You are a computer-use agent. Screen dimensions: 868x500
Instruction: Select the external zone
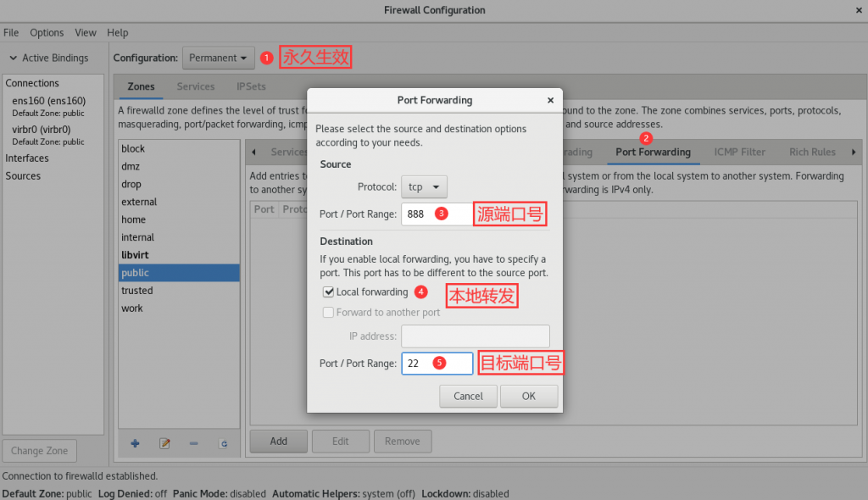(x=179, y=202)
